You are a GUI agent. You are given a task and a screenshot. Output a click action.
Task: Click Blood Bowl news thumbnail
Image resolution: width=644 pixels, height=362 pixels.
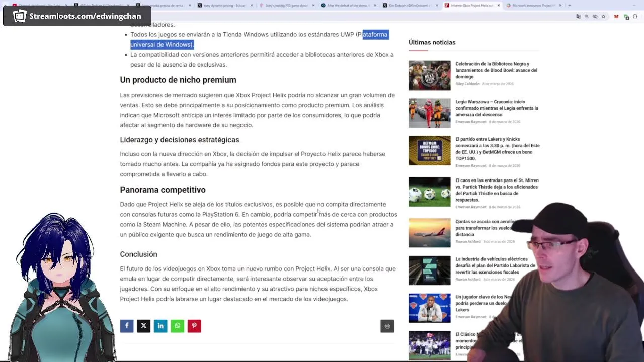coord(429,75)
